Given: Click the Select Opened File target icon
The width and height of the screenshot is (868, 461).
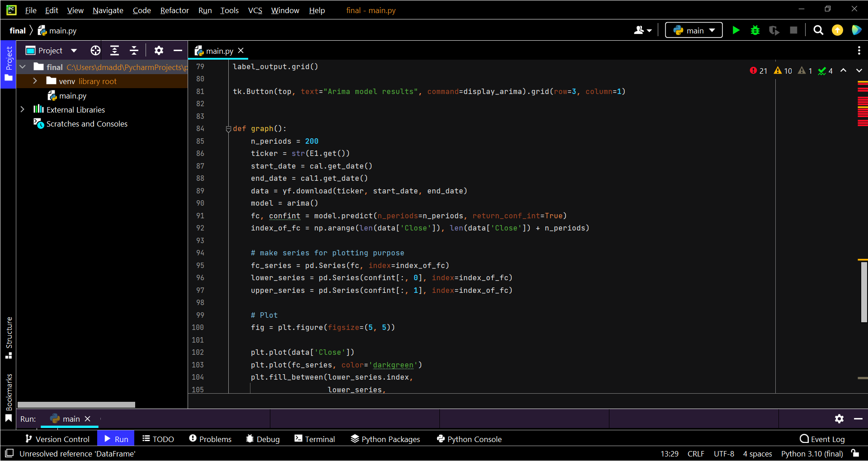Looking at the screenshot, I should (95, 51).
